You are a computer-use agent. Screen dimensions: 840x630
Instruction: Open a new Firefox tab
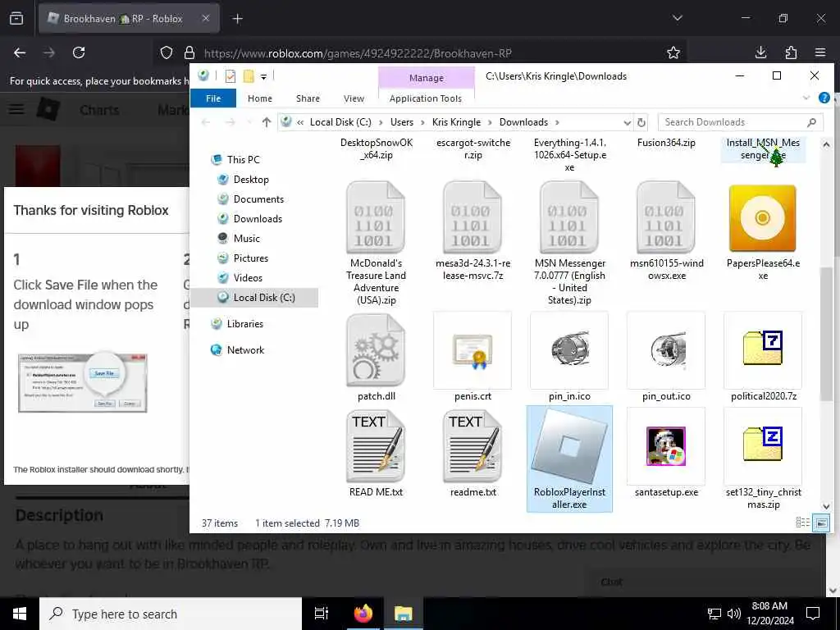[x=237, y=19]
